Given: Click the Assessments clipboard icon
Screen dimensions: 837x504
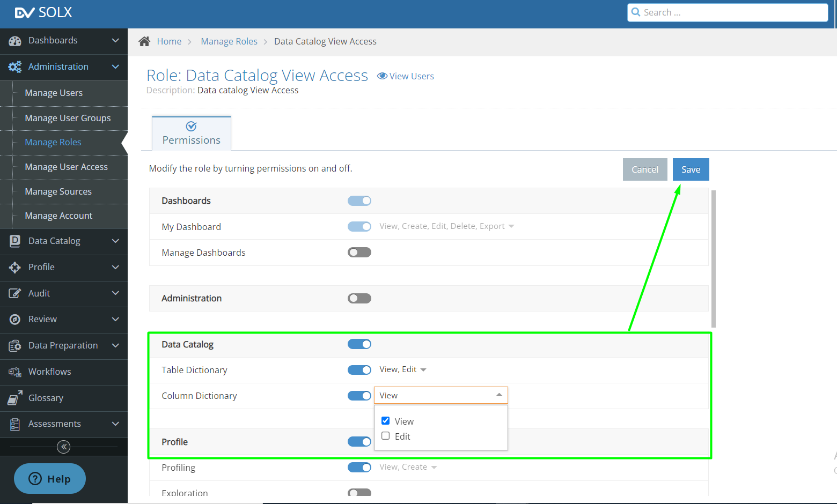Looking at the screenshot, I should click(15, 424).
